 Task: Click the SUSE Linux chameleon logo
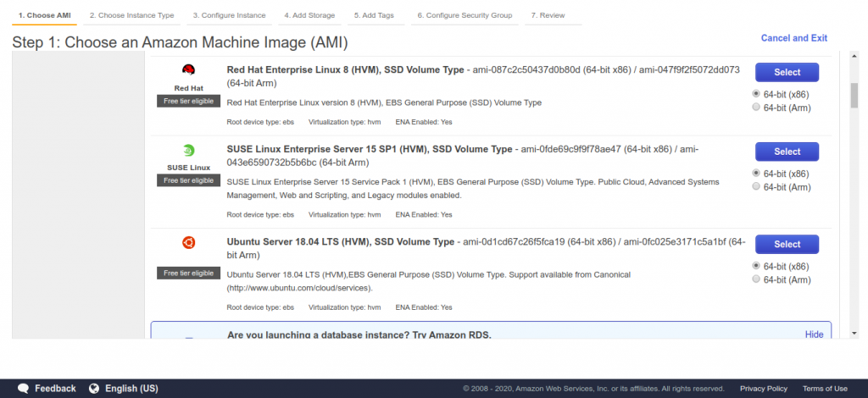pos(189,150)
